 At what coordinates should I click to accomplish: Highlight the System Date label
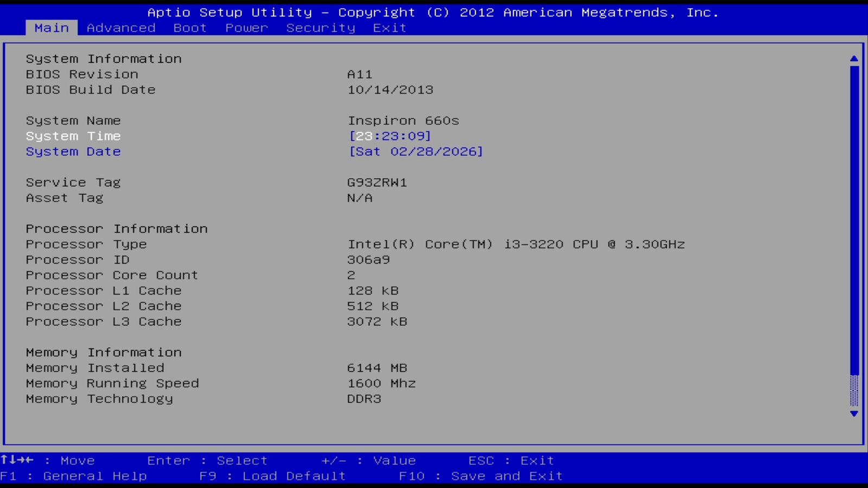pyautogui.click(x=73, y=152)
